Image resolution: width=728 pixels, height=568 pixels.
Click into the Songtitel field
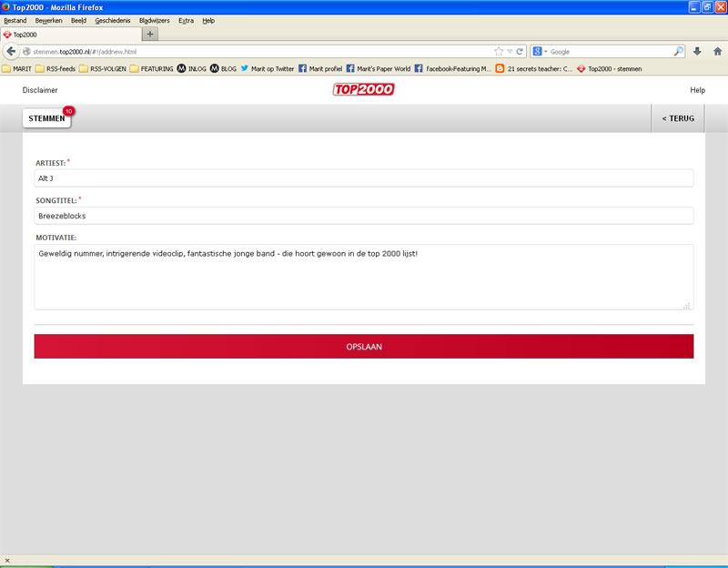[364, 216]
